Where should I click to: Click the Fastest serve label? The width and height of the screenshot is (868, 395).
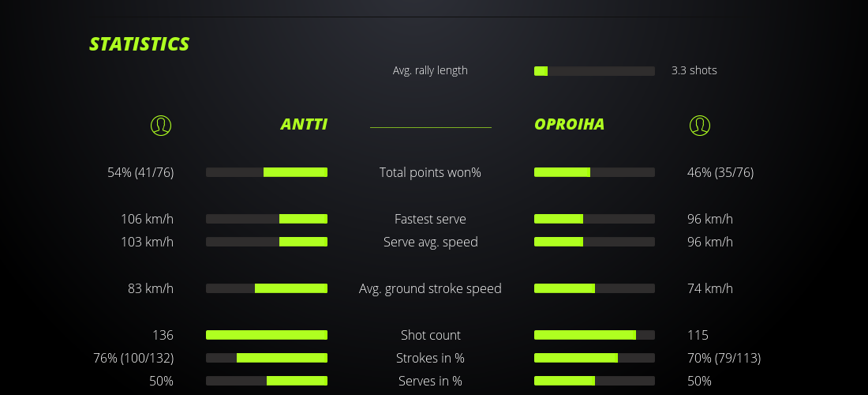click(x=430, y=219)
